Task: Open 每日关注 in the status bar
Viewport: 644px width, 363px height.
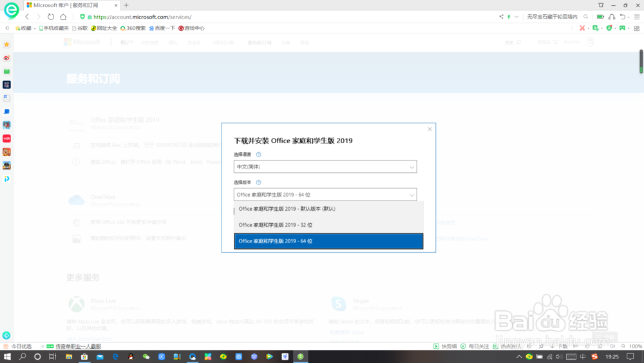Action: pyautogui.click(x=475, y=346)
